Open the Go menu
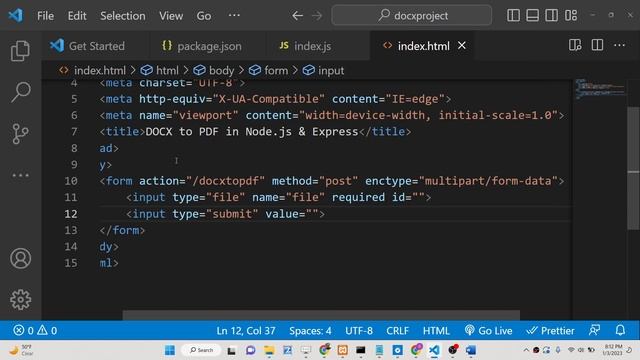This screenshot has width=640, height=360. 204,16
